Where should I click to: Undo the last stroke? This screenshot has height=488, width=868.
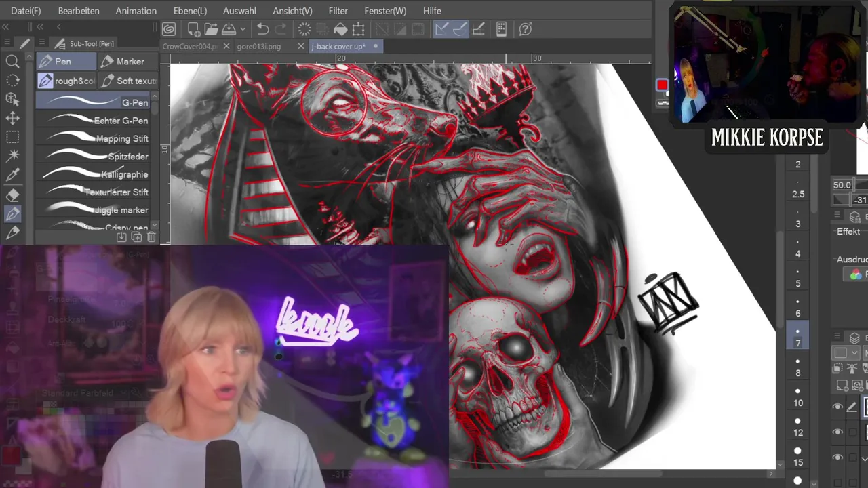263,29
